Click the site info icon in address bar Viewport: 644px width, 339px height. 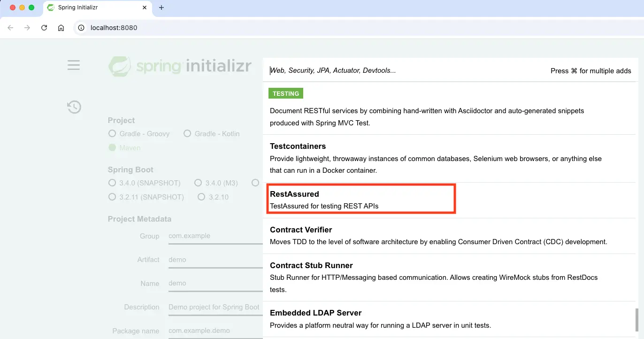click(x=81, y=28)
